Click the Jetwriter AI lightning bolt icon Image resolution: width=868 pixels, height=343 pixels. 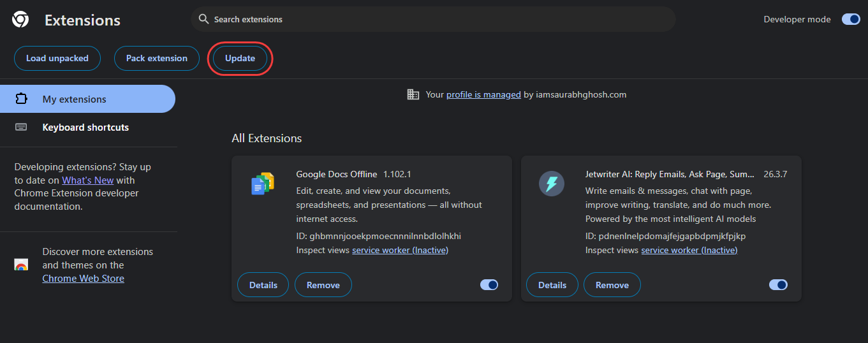(552, 184)
